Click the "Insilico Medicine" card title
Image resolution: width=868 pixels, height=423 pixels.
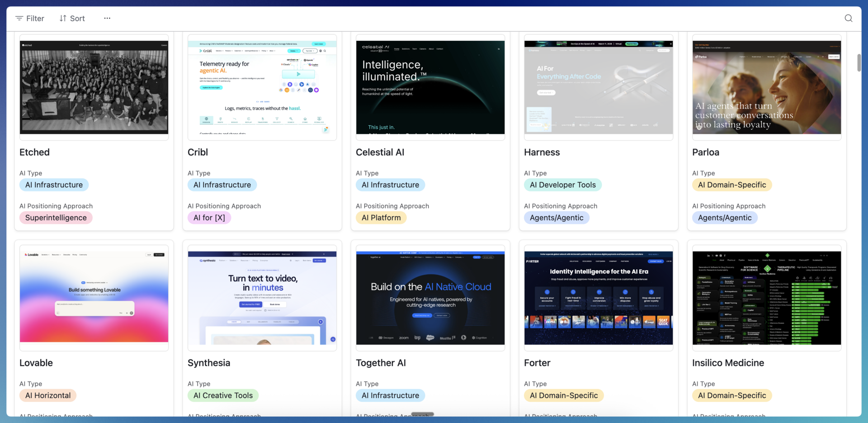(x=728, y=363)
